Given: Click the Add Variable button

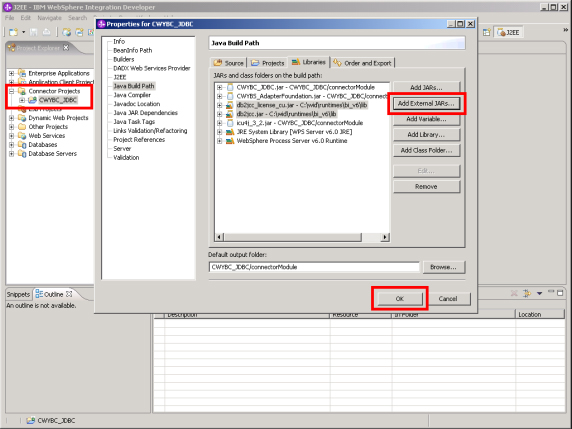Looking at the screenshot, I should click(x=426, y=119).
